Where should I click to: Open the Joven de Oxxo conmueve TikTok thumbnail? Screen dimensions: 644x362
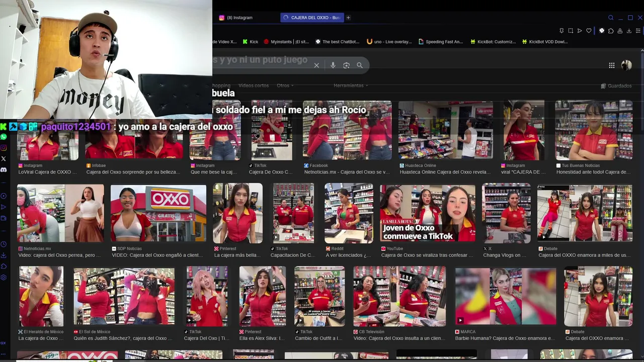(428, 213)
